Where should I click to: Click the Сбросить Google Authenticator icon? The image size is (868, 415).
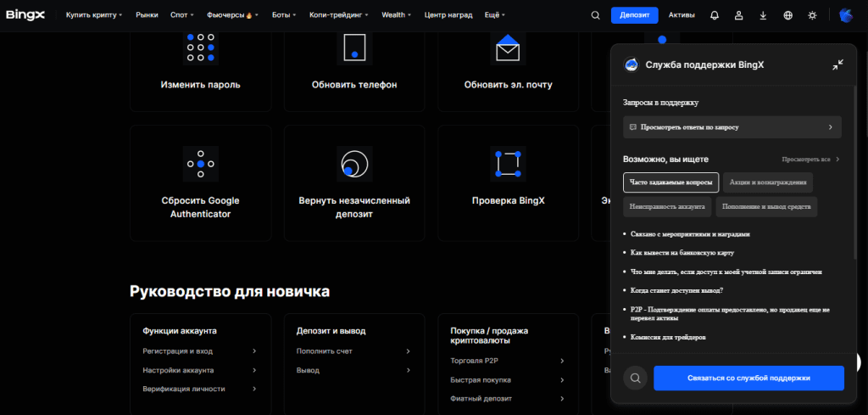coord(200,164)
